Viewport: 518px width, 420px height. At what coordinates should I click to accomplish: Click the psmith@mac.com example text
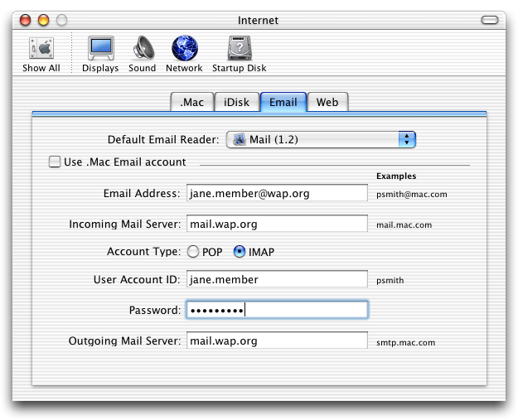coord(412,194)
